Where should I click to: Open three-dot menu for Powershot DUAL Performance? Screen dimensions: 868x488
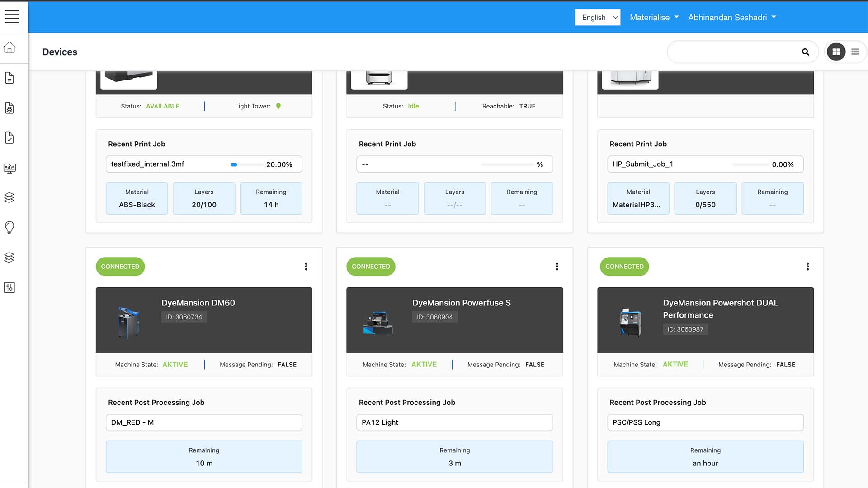pyautogui.click(x=807, y=267)
